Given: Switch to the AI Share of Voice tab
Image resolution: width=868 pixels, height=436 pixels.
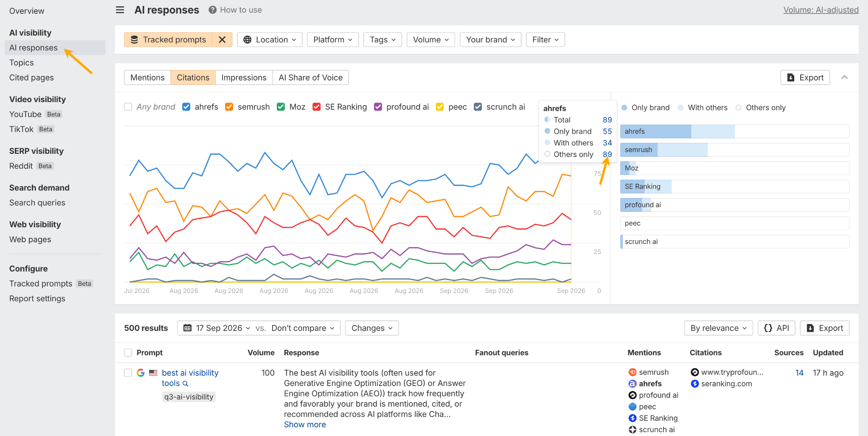Looking at the screenshot, I should 311,78.
